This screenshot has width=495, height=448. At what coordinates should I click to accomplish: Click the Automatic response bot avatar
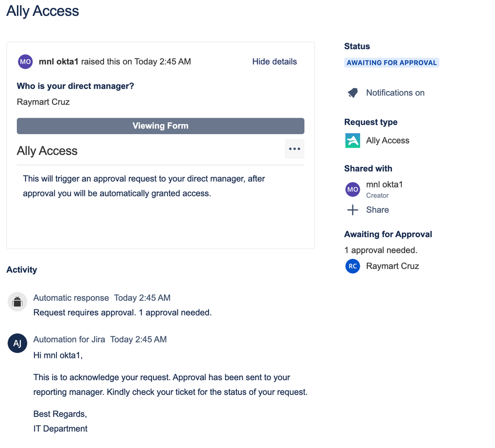tap(17, 301)
